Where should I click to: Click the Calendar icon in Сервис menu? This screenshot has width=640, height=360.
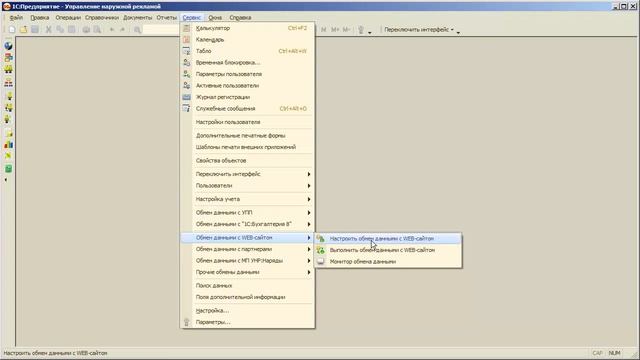click(187, 40)
